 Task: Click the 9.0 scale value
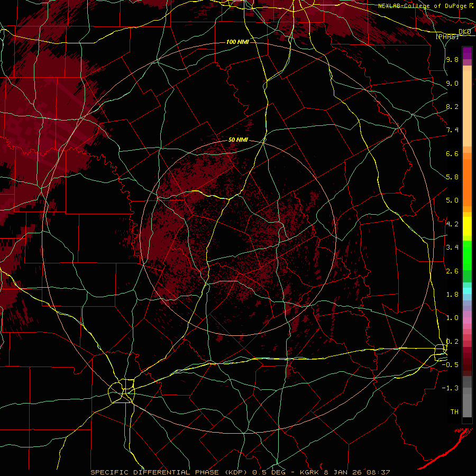[452, 83]
